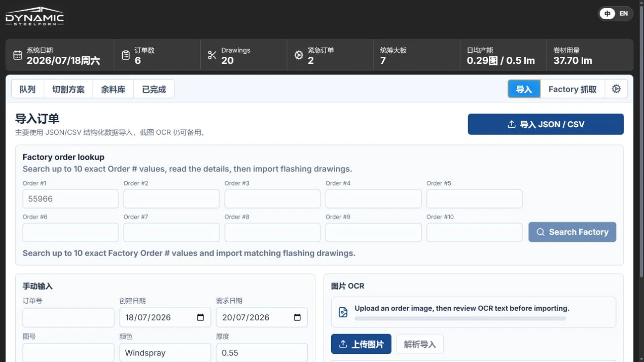644x362 pixels.
Task: Switch language to EN
Action: point(624,14)
